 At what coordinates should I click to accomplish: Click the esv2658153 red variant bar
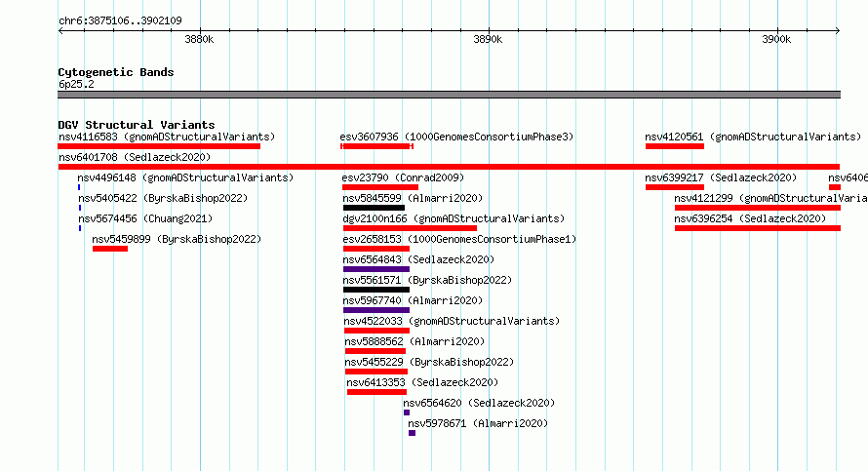[x=376, y=249]
